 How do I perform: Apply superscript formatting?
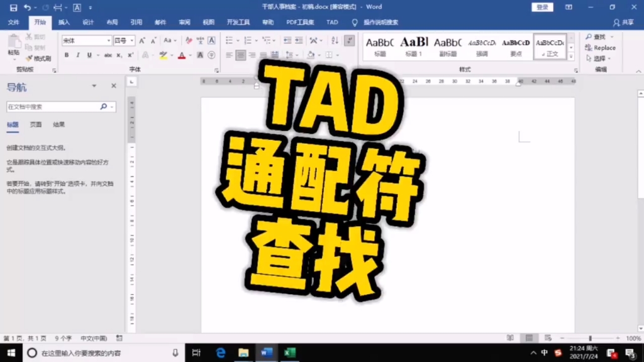click(130, 53)
